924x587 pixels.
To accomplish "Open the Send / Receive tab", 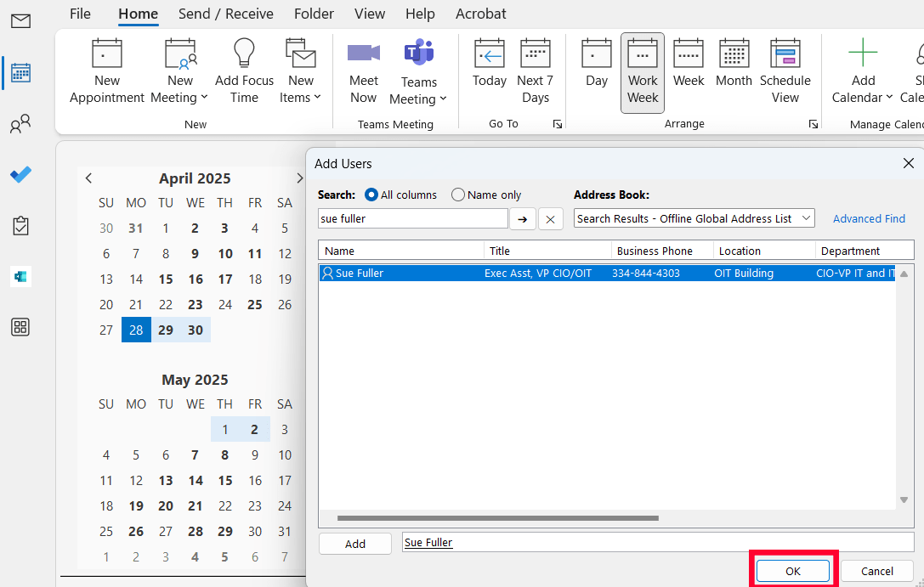I will (x=225, y=14).
